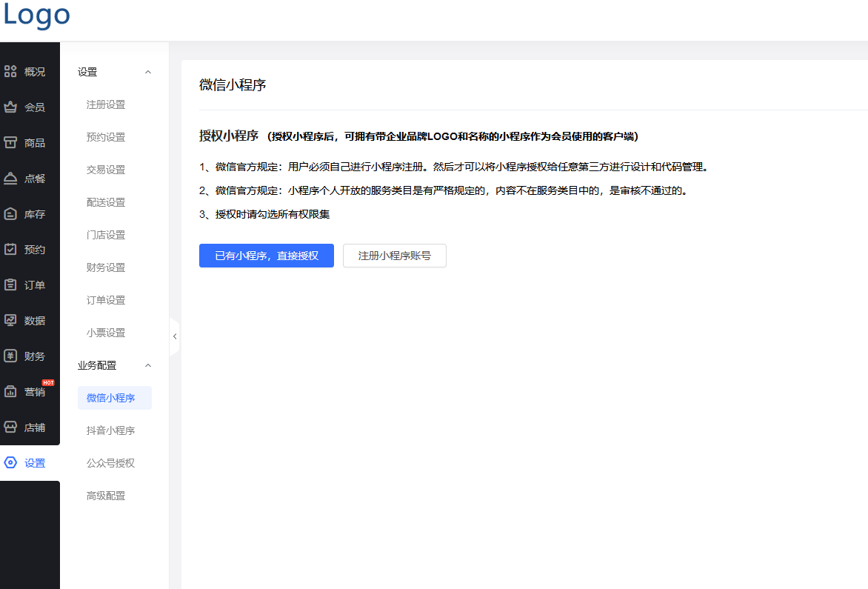Collapse the secondary sidebar panel
This screenshot has width=868, height=589.
coord(175,336)
